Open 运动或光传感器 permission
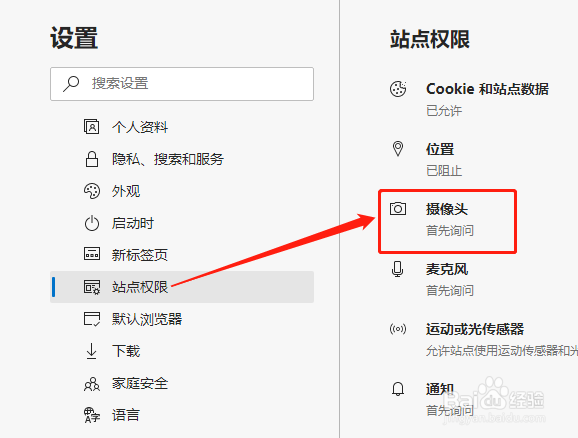578x438 pixels. [475, 329]
